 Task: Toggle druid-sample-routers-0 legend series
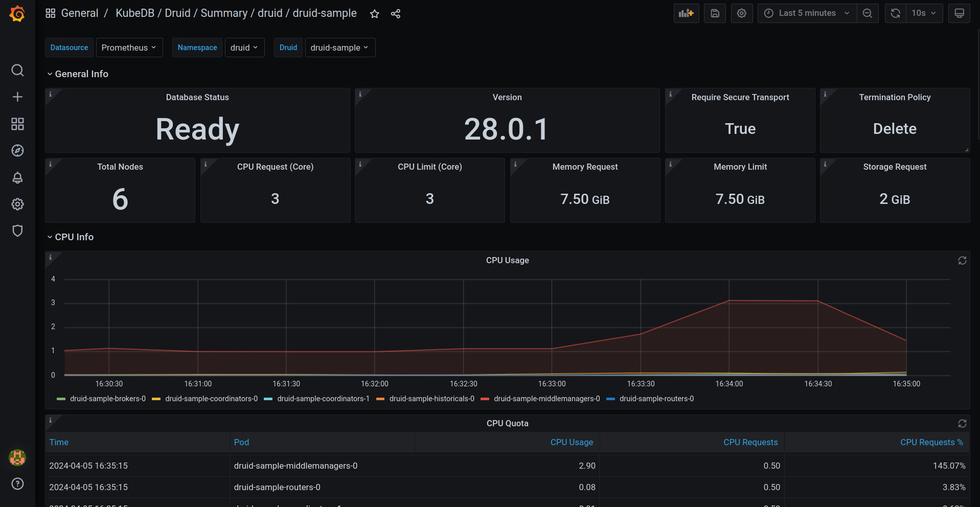click(656, 399)
